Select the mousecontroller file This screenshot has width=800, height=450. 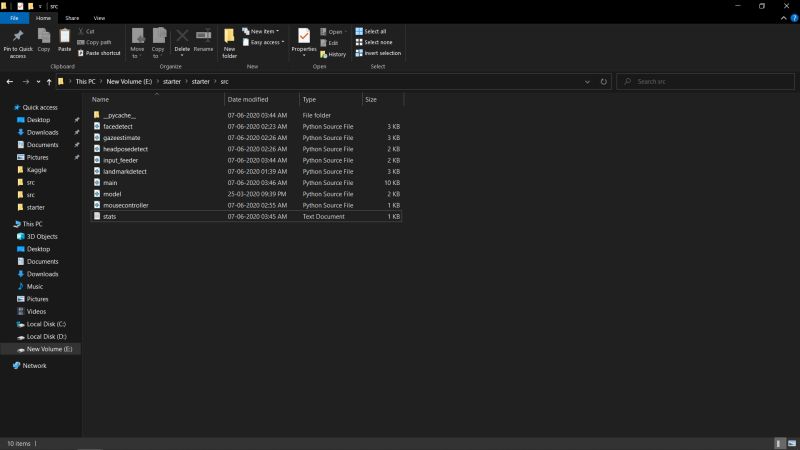pyautogui.click(x=246, y=205)
